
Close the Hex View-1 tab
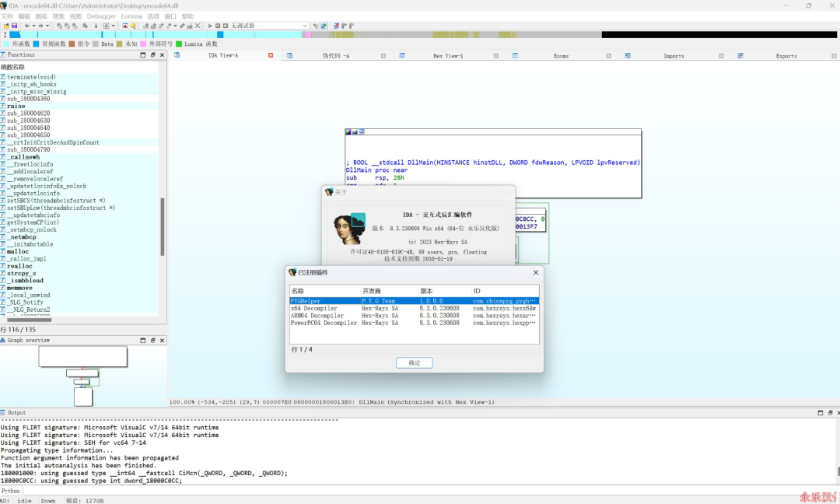(496, 56)
